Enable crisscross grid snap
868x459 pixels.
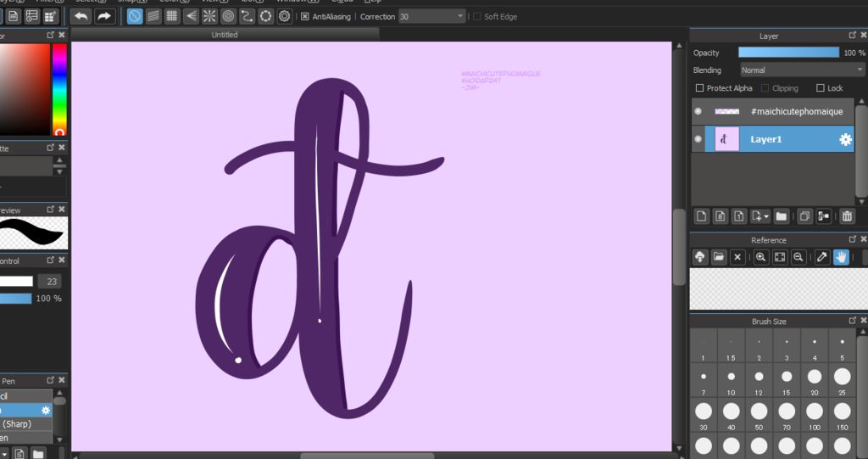pyautogui.click(x=172, y=16)
